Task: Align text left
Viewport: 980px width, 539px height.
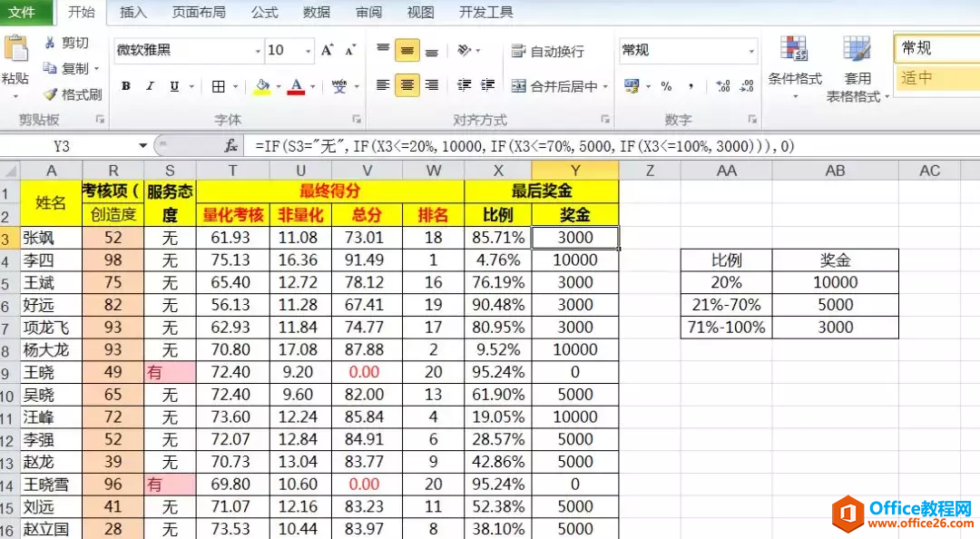Action: click(x=383, y=85)
